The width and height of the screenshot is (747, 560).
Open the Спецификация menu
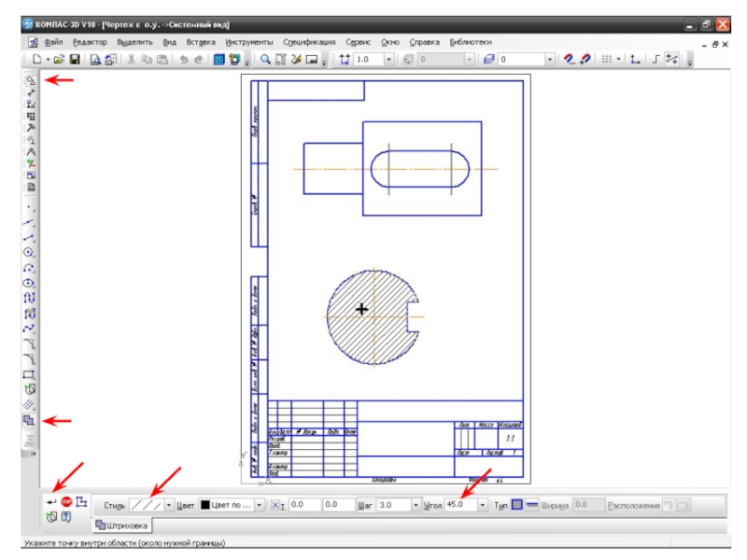(309, 42)
